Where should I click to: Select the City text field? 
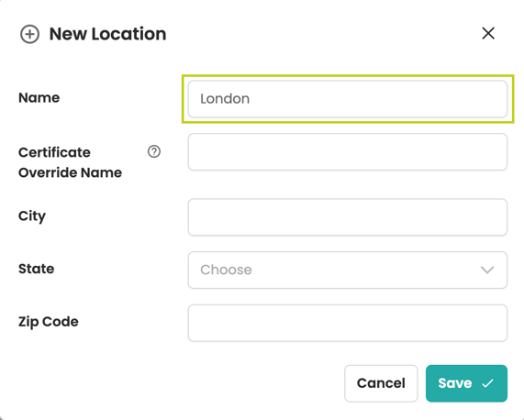pos(348,217)
